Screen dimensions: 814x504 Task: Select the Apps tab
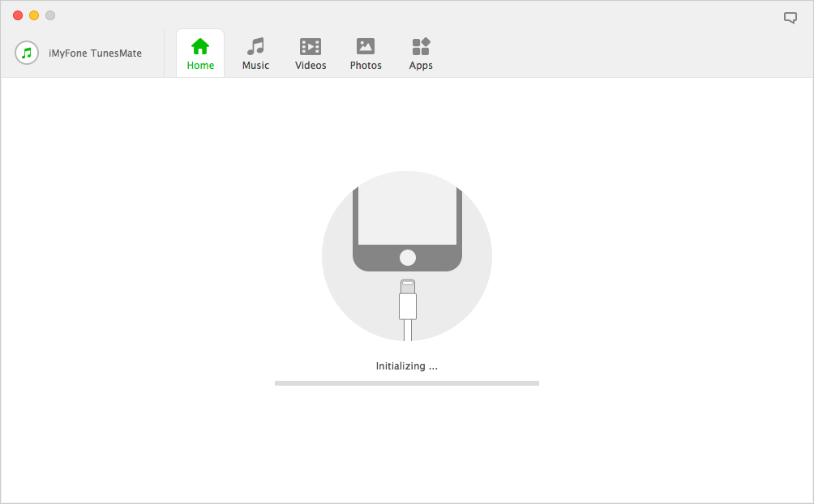pos(421,53)
